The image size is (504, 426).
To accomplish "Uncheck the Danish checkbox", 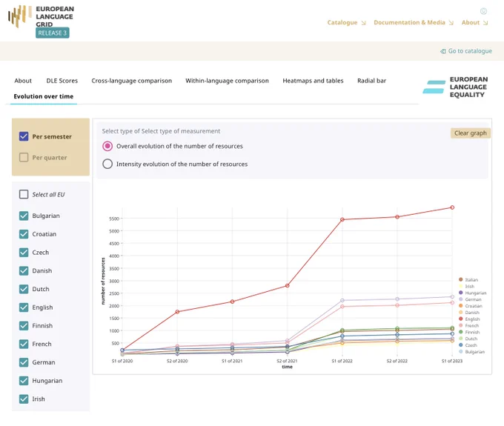I will tap(24, 271).
